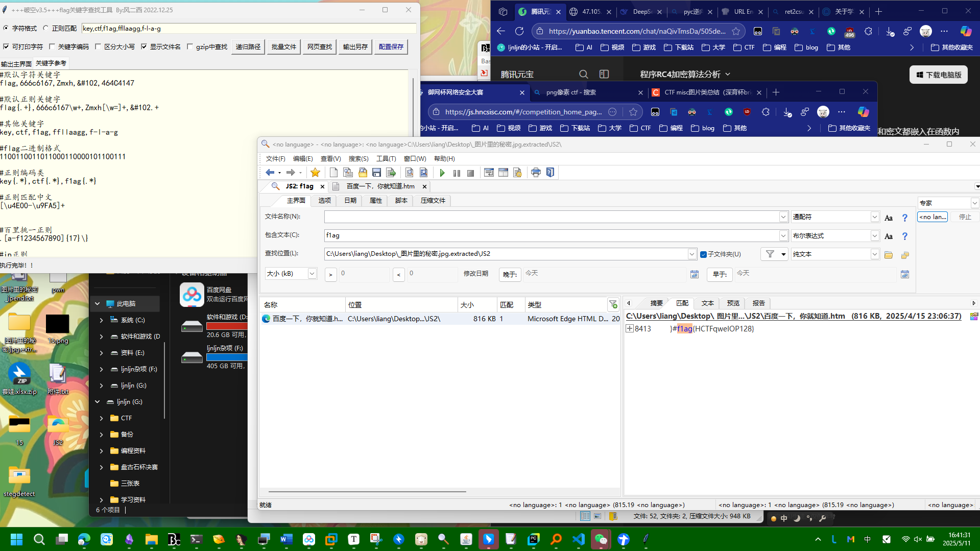Open PyCharm from the taskbar

click(x=534, y=539)
